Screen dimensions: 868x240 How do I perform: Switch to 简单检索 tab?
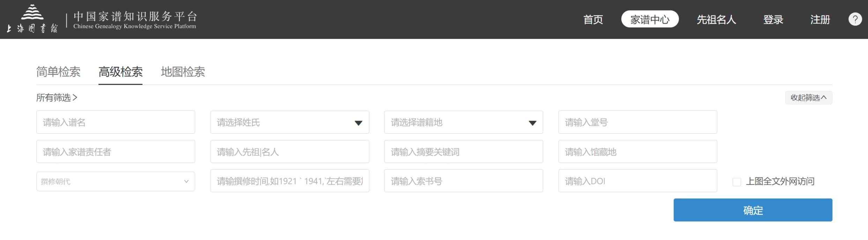tap(58, 72)
